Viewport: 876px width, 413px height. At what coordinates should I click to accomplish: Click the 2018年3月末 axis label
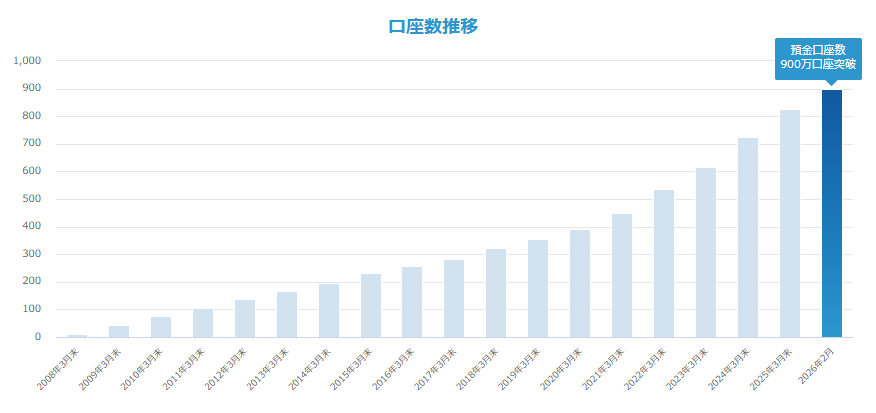coord(478,369)
